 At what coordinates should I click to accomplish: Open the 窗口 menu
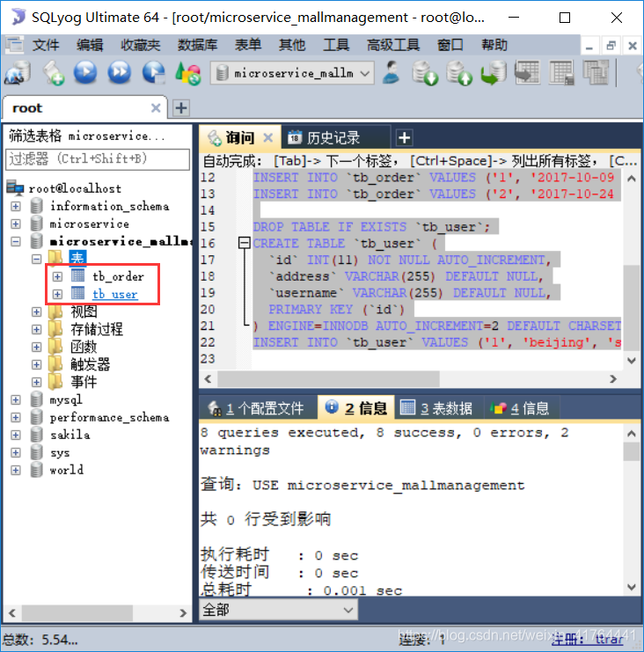click(x=450, y=45)
